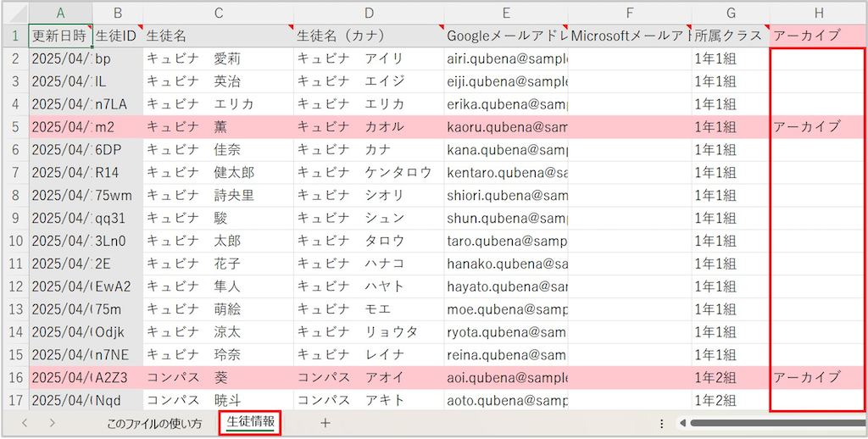The image size is (868, 439).
Task: Select cell キュビナ ケンタロウ
Action: pyautogui.click(x=369, y=173)
